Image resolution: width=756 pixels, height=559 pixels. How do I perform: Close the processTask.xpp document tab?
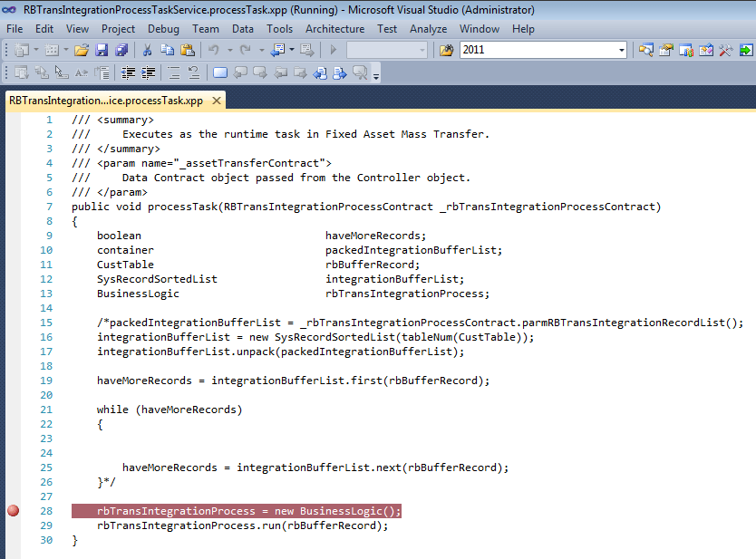[x=217, y=101]
